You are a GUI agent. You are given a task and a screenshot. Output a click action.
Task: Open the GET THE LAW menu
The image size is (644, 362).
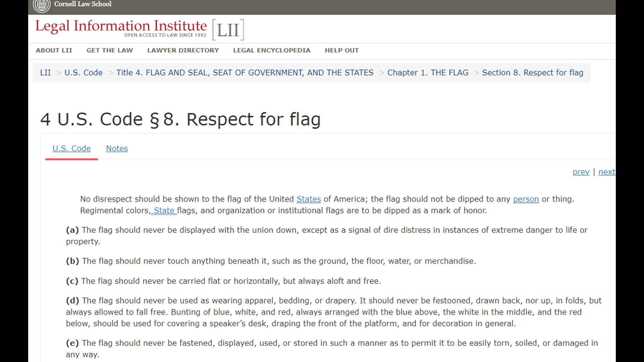click(x=110, y=50)
